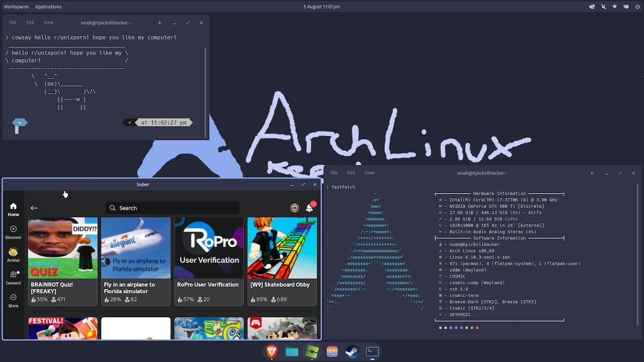Go back using the Roblox back arrow
644x362 pixels.
tap(34, 208)
